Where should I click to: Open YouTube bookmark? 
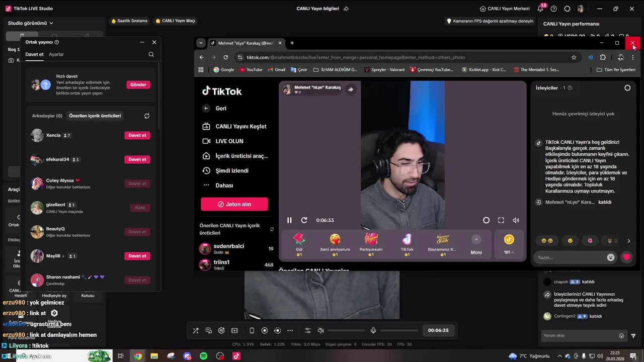(x=251, y=70)
